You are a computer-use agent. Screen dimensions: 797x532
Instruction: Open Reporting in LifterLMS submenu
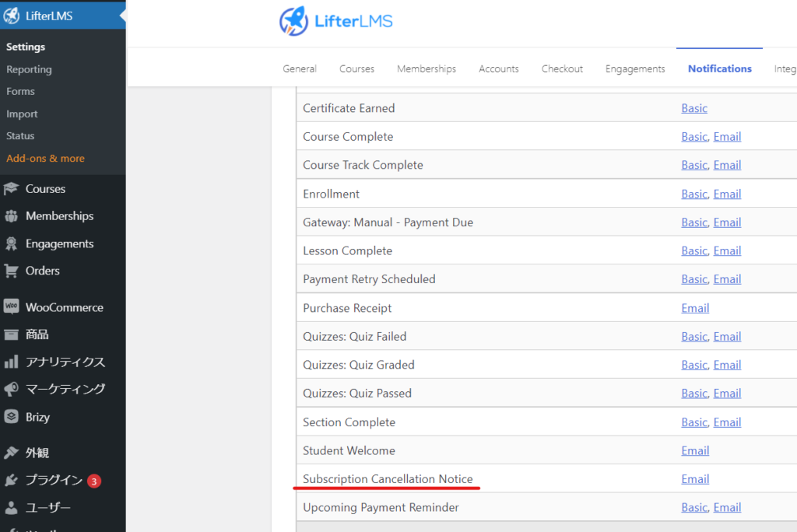tap(29, 69)
